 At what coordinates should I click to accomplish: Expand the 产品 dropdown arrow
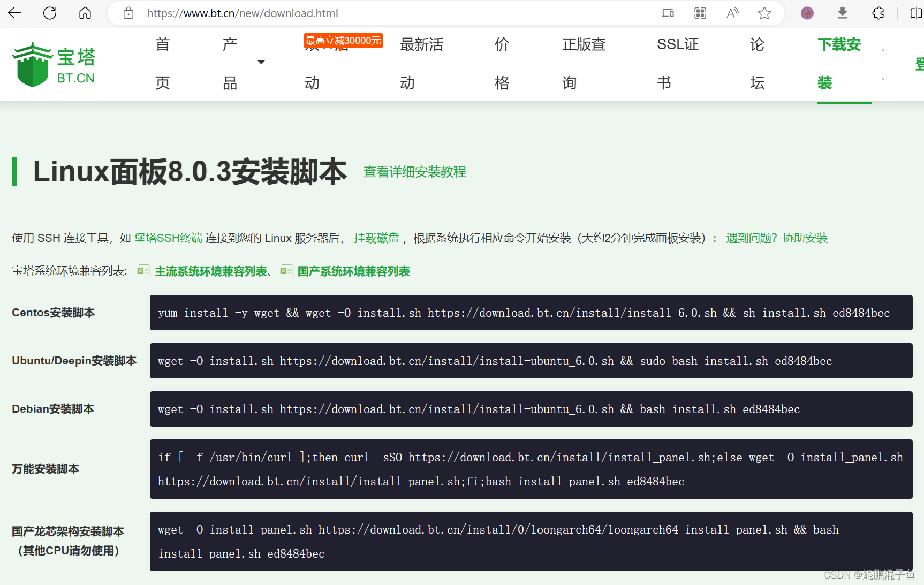click(261, 63)
